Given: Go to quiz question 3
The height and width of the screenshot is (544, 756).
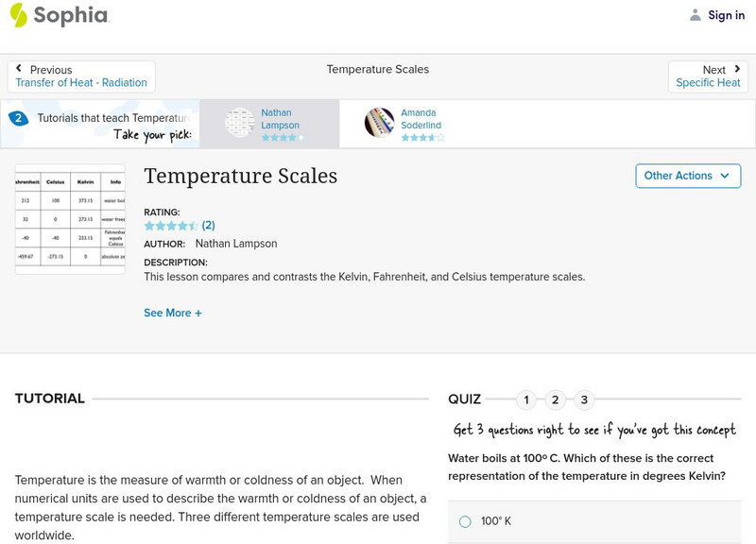Looking at the screenshot, I should (584, 399).
